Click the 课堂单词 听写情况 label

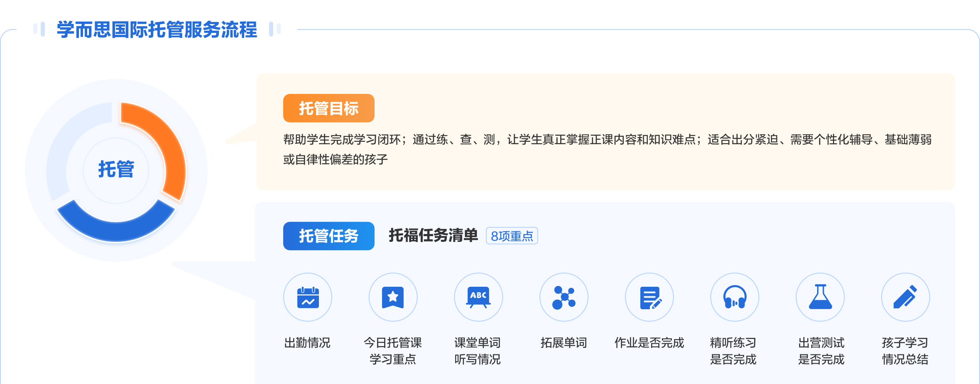[478, 351]
